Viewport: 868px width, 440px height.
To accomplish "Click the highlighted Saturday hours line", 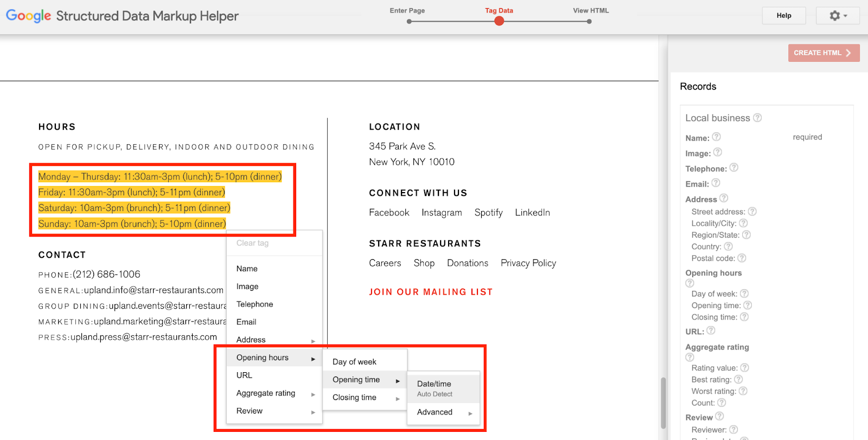I will coord(135,208).
